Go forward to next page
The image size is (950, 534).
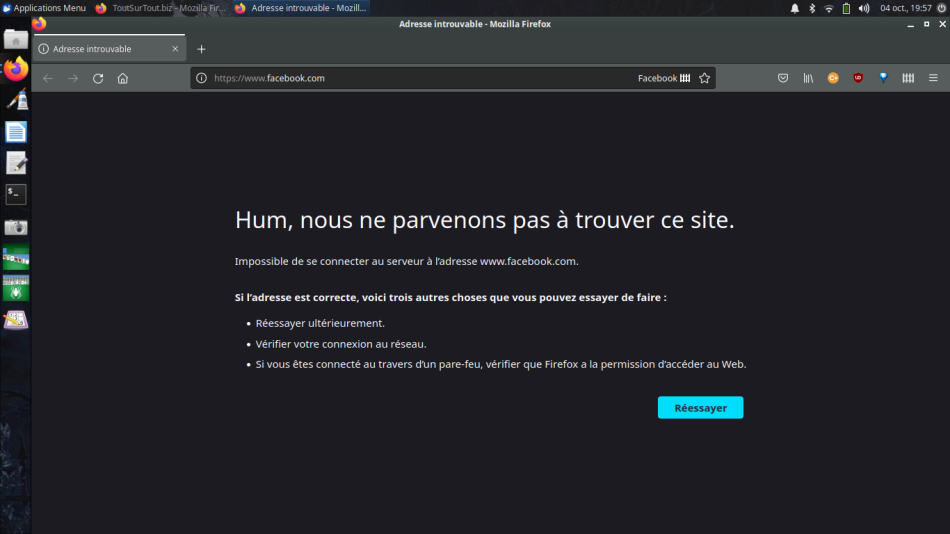click(73, 78)
